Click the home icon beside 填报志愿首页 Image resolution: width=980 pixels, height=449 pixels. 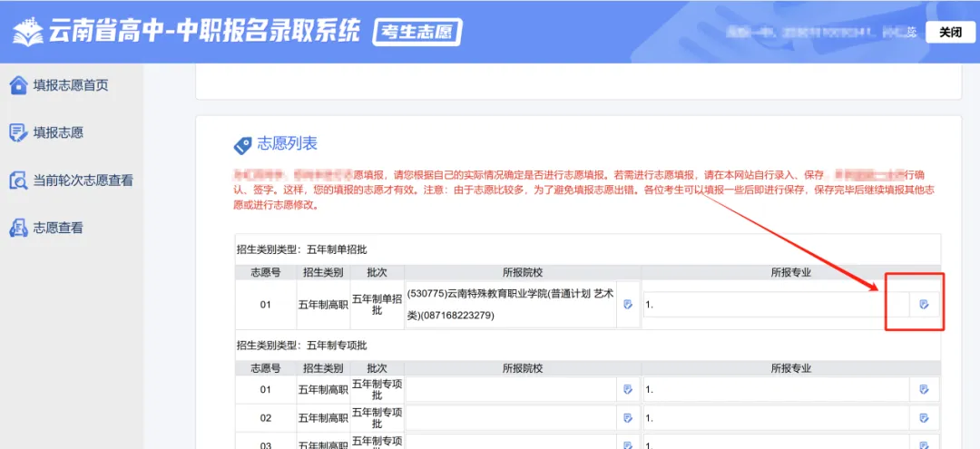(x=19, y=85)
